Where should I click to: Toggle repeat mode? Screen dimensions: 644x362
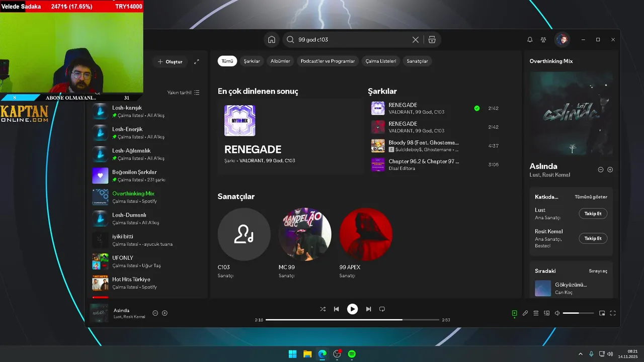382,309
